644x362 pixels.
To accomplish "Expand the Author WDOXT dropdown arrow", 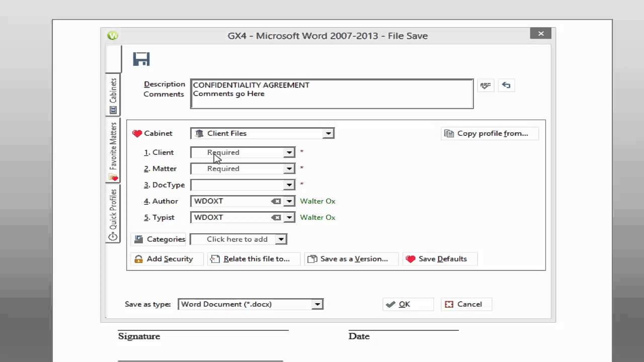I will (289, 202).
